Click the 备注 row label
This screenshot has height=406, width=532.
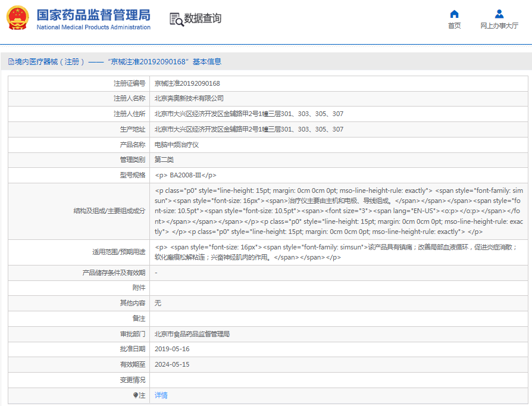tap(139, 318)
